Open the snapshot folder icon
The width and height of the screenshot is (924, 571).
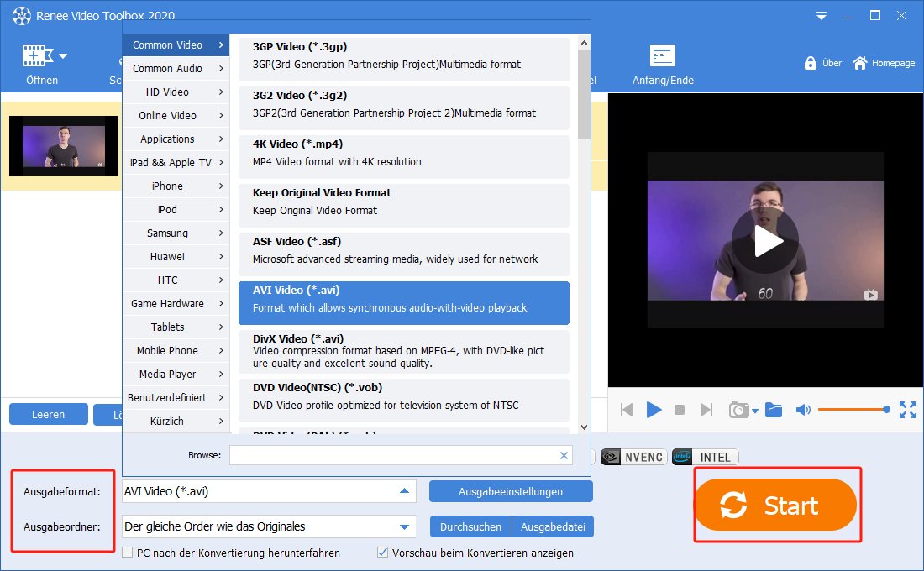click(x=774, y=410)
